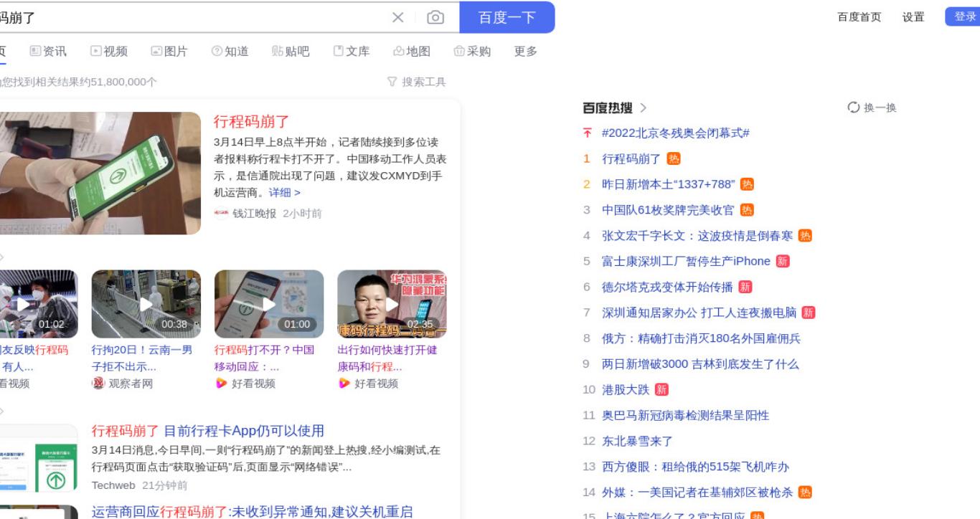Viewport: 980px width, 519px height.
Task: Open the thumbnail of a phone showing the green travel code
Action: click(x=100, y=173)
